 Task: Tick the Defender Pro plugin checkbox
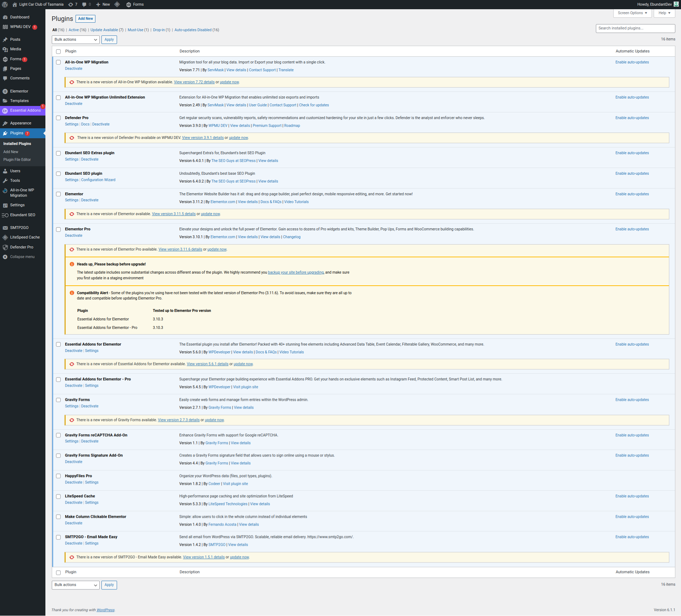point(59,118)
